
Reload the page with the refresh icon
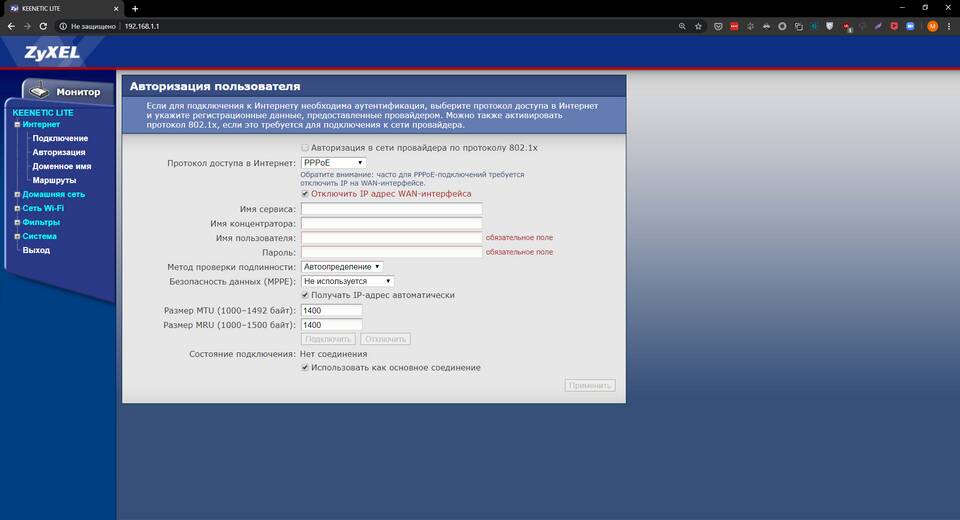45,26
